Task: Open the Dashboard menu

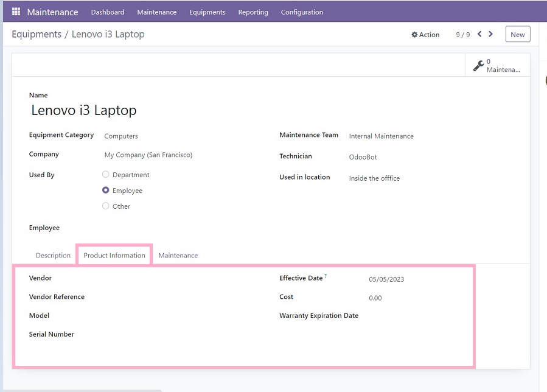Action: tap(108, 12)
